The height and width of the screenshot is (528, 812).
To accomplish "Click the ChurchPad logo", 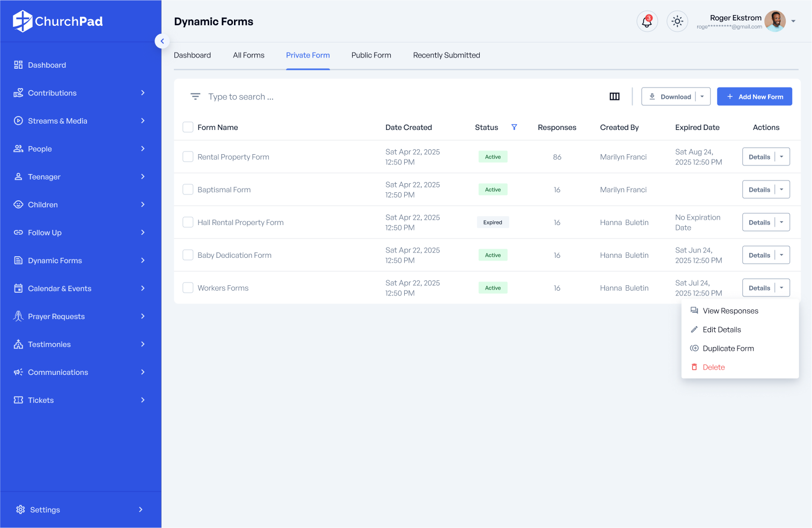I will (x=58, y=21).
